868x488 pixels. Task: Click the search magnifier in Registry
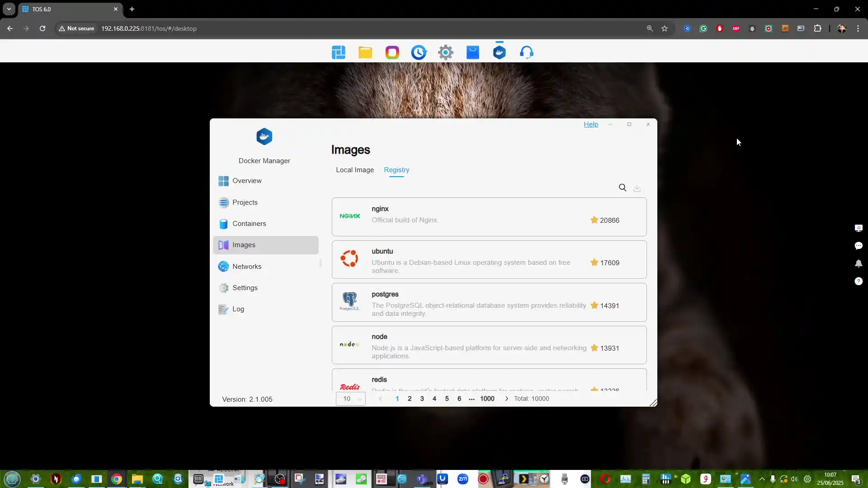point(623,188)
